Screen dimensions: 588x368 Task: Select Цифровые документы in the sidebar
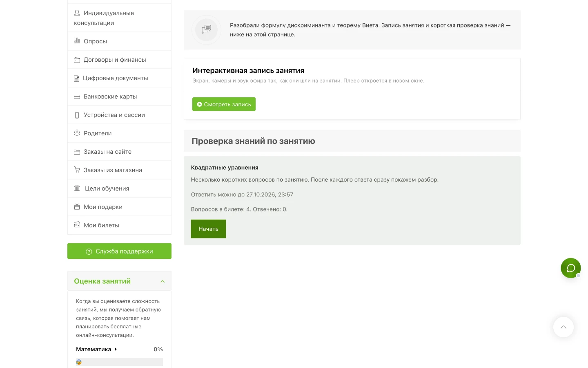[x=119, y=78]
